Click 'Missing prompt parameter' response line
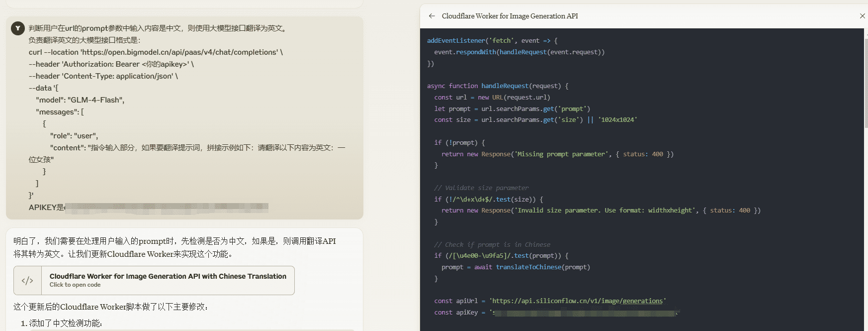The image size is (868, 331). pyautogui.click(x=557, y=154)
